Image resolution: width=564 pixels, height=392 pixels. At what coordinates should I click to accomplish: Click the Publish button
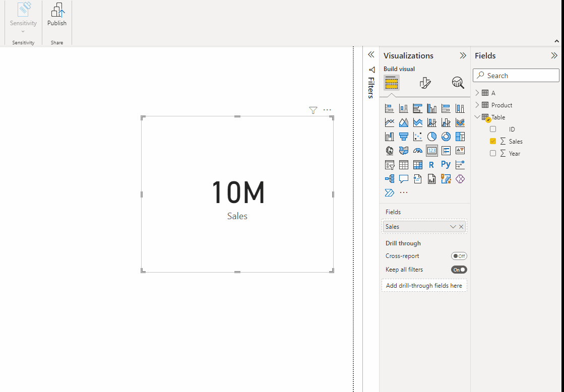pos(57,15)
